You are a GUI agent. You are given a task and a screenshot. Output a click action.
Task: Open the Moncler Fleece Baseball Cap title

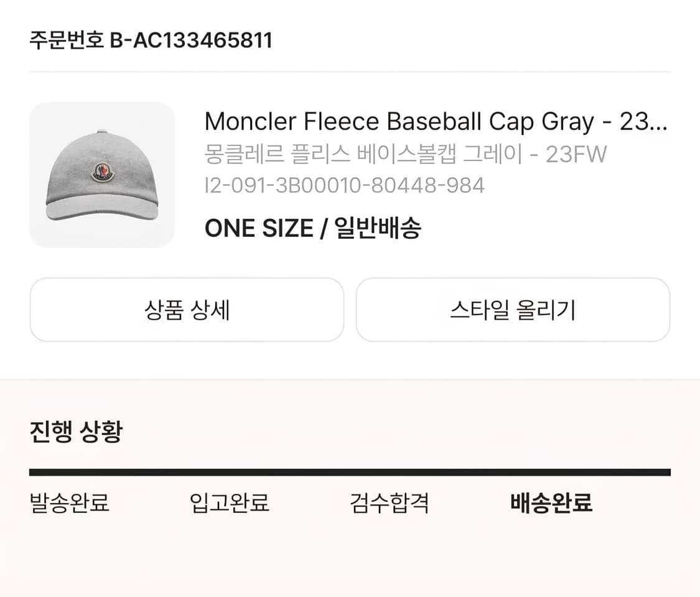(x=436, y=122)
